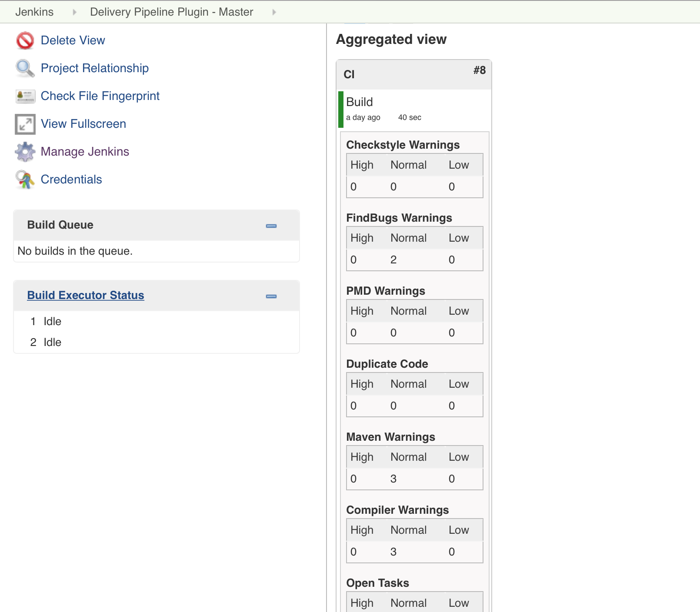Click the #8 build number in CI header

[479, 70]
